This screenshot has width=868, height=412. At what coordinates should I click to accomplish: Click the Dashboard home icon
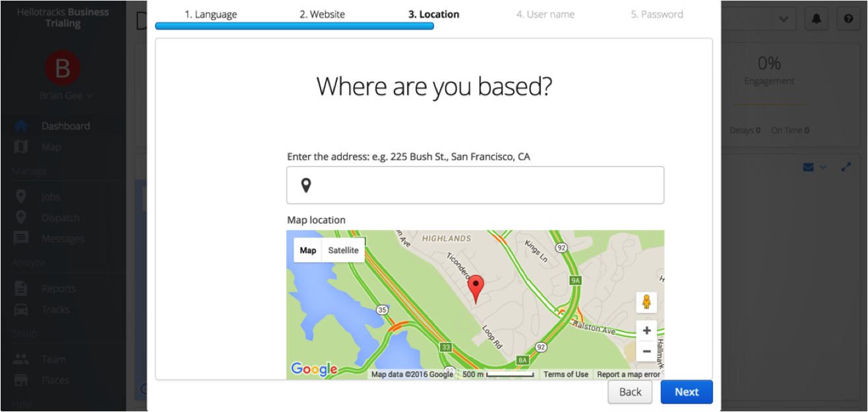pyautogui.click(x=21, y=126)
